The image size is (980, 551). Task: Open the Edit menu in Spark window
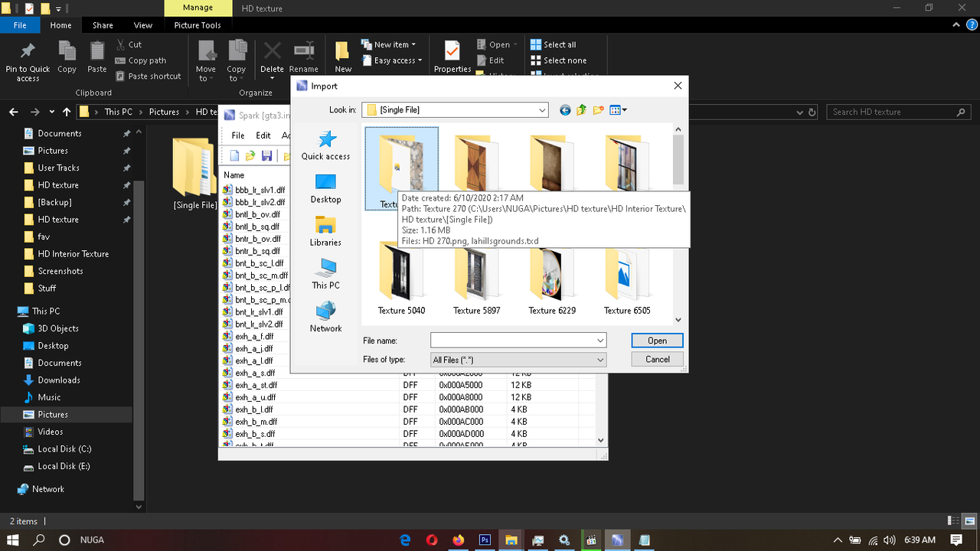[263, 135]
